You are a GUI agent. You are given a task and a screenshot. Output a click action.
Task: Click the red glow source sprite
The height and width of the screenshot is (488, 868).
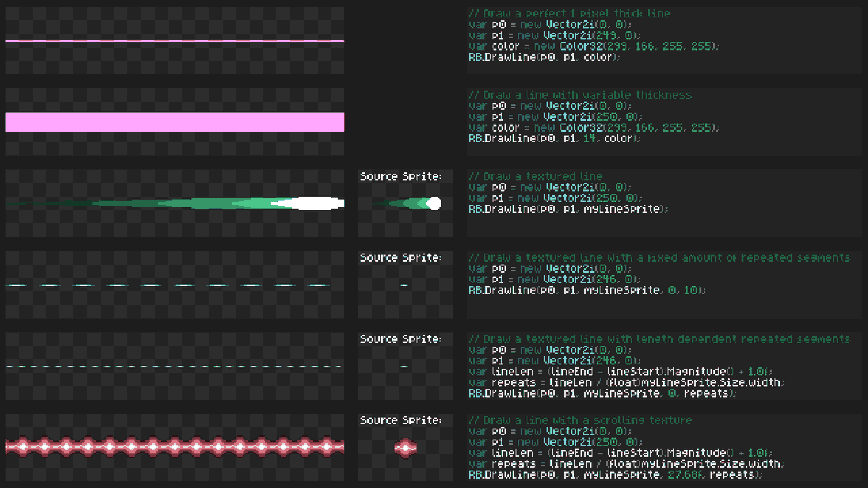point(406,448)
